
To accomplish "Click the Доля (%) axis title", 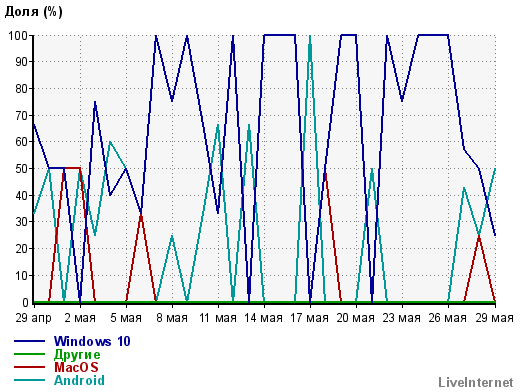I will point(33,12).
